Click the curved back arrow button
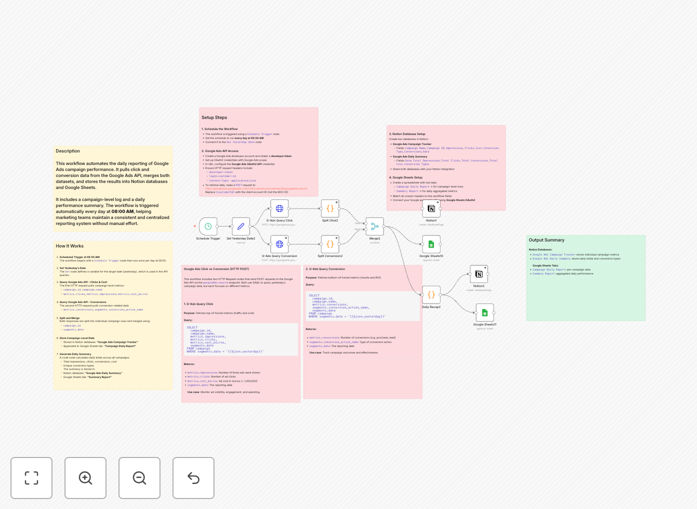 click(193, 478)
